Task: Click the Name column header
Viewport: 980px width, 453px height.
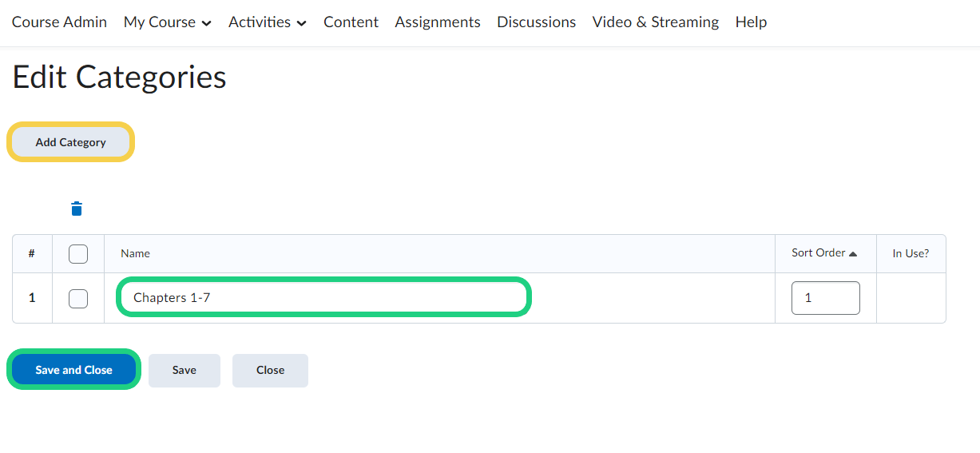Action: pos(136,253)
